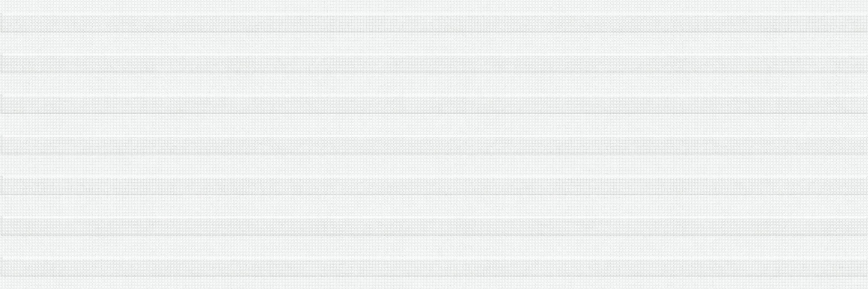
Task: Click the bright highlight line atop the last gray band
Action: pyautogui.click(x=434, y=259)
